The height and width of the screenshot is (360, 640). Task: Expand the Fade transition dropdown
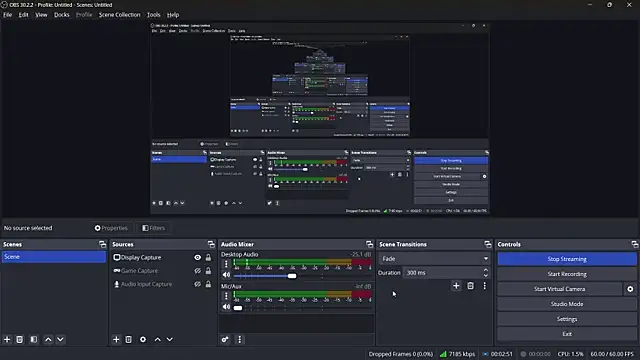[x=434, y=258]
